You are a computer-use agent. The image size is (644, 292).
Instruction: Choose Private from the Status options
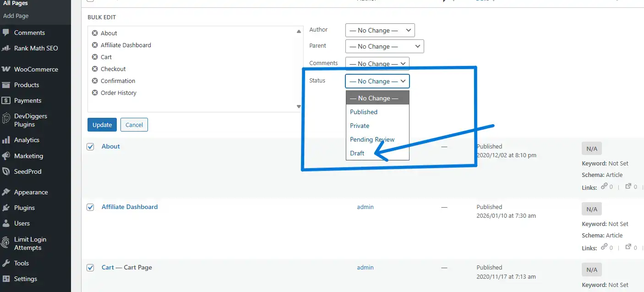[377, 126]
